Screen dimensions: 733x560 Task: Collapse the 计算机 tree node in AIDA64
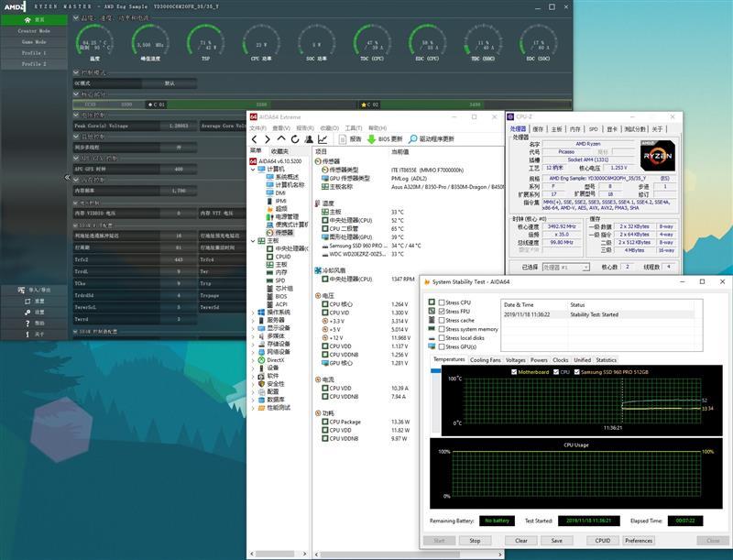click(x=254, y=169)
